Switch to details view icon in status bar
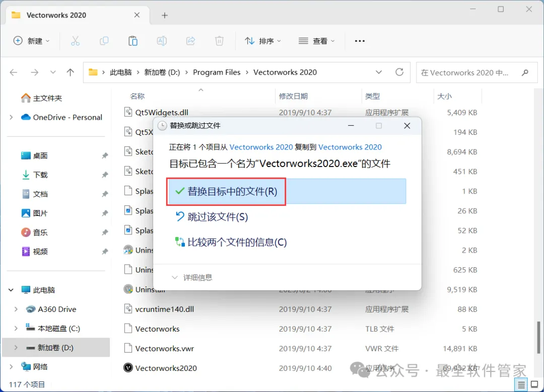Viewport: 544px width, 392px height. coord(521,385)
